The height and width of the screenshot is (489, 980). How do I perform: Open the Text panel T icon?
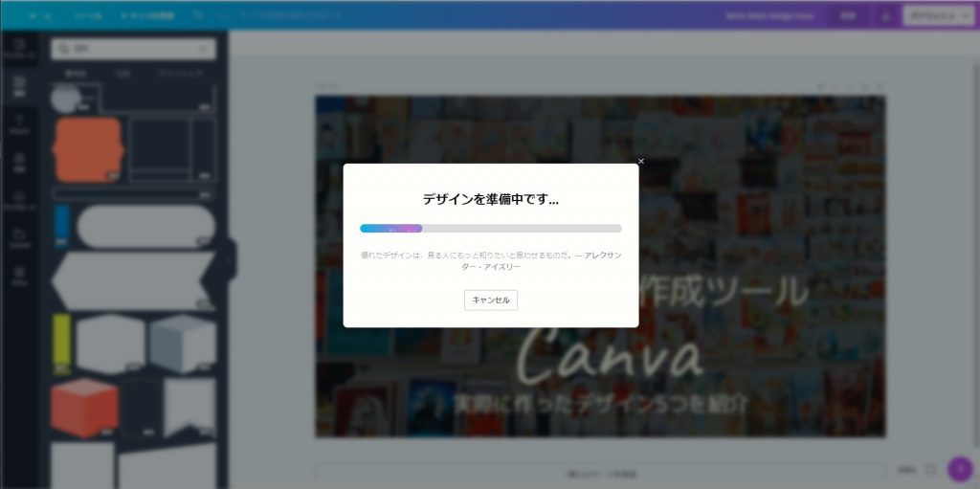point(19,123)
